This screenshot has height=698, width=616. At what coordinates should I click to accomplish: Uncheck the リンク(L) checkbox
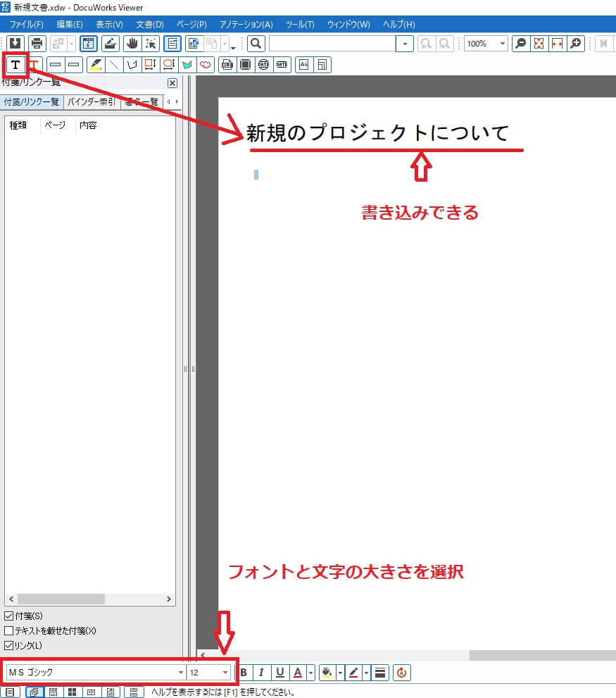pyautogui.click(x=9, y=645)
